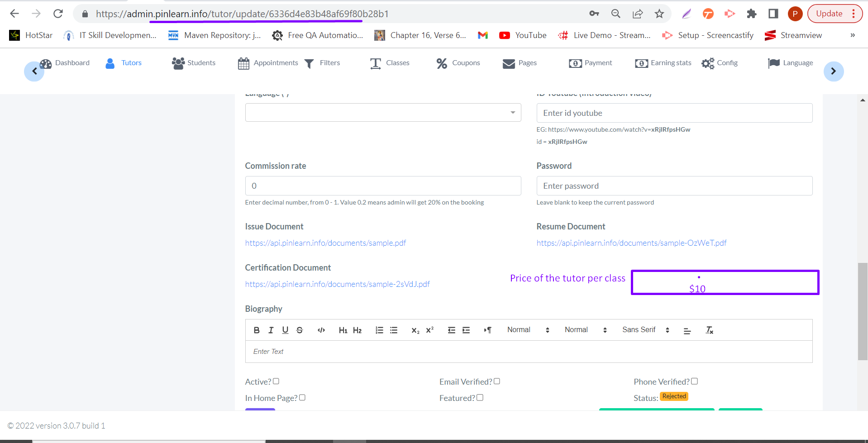Open Sans Serif font dropdown
The image size is (868, 443).
646,330
